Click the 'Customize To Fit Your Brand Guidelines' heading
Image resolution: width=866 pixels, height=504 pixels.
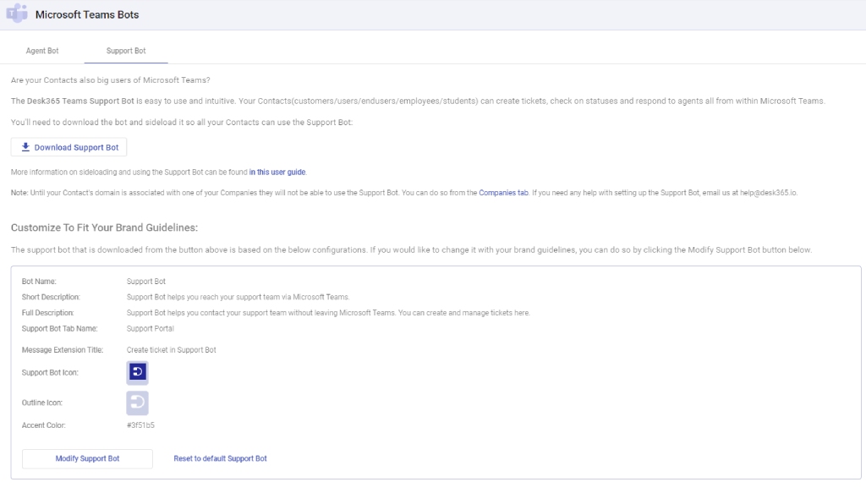pyautogui.click(x=104, y=227)
